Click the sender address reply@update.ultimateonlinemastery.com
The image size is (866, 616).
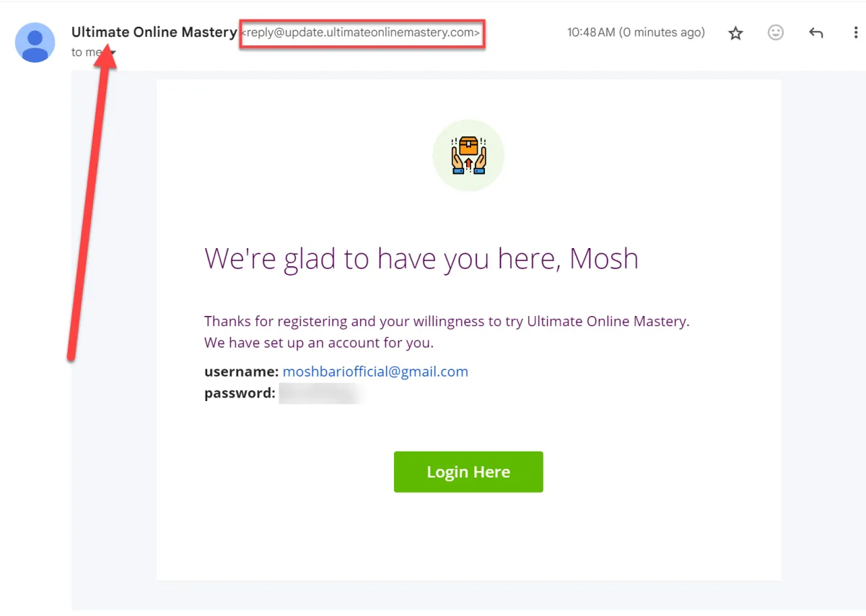361,33
